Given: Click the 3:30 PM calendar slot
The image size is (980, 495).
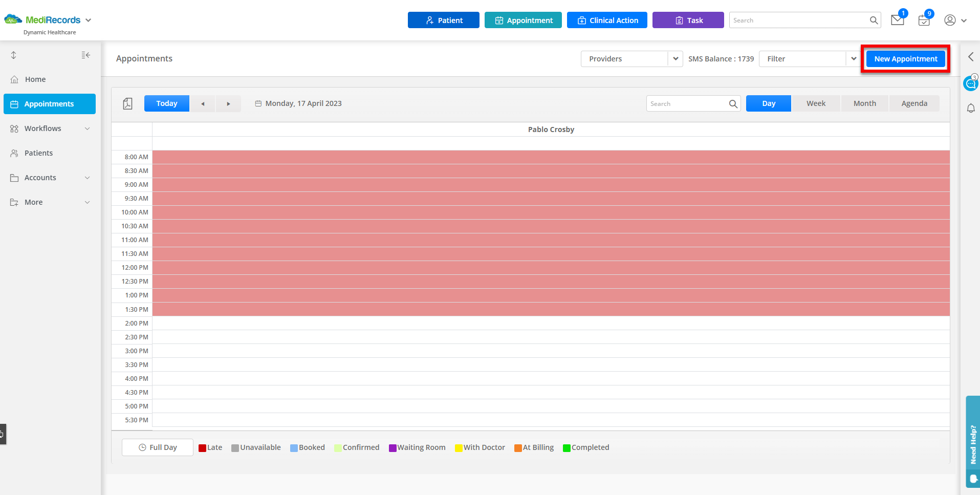Looking at the screenshot, I should coord(551,364).
